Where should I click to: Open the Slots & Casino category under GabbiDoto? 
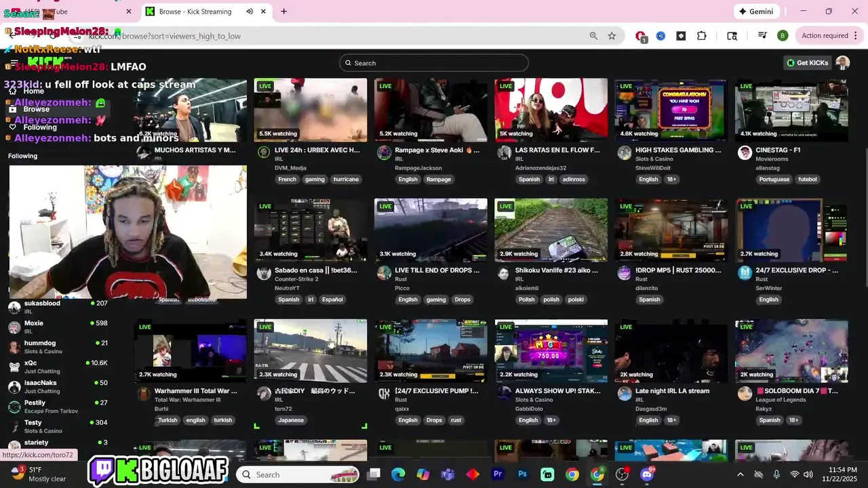(x=534, y=400)
